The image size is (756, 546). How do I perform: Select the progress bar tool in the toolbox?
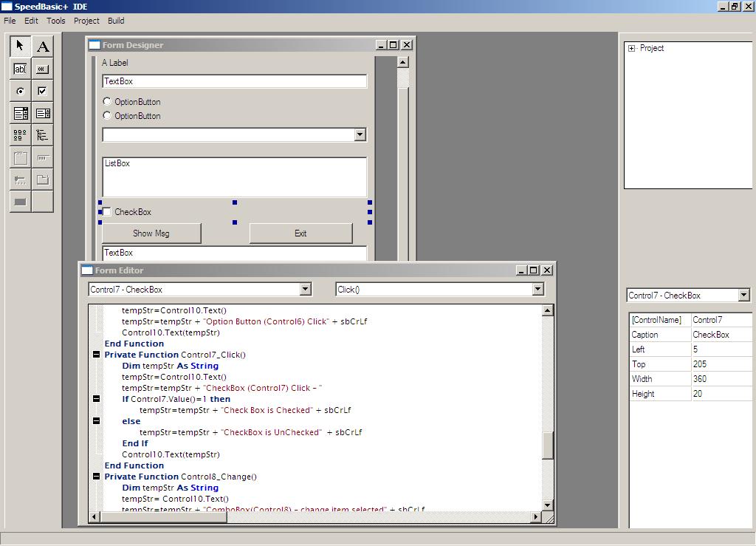click(x=42, y=157)
